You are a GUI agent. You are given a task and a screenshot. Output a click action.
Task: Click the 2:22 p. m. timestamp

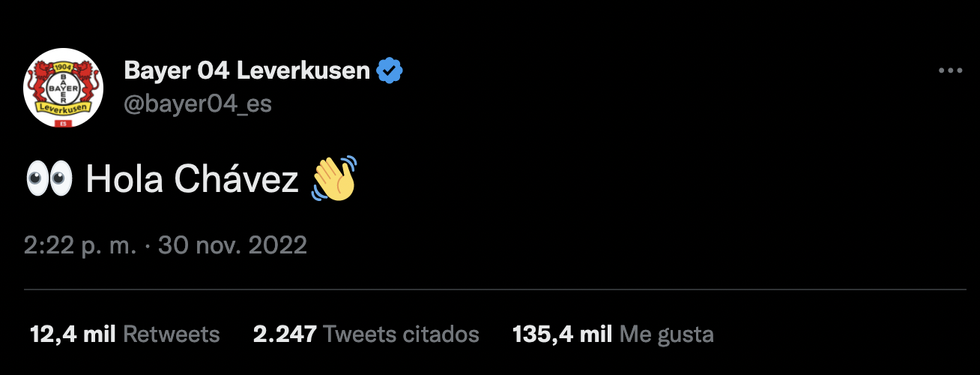[80, 245]
